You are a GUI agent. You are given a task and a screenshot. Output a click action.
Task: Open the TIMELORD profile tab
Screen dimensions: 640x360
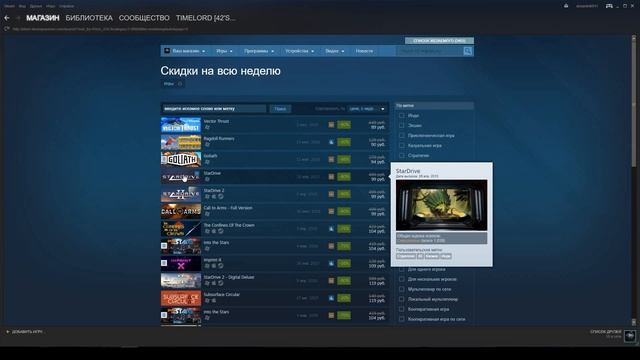206,18
